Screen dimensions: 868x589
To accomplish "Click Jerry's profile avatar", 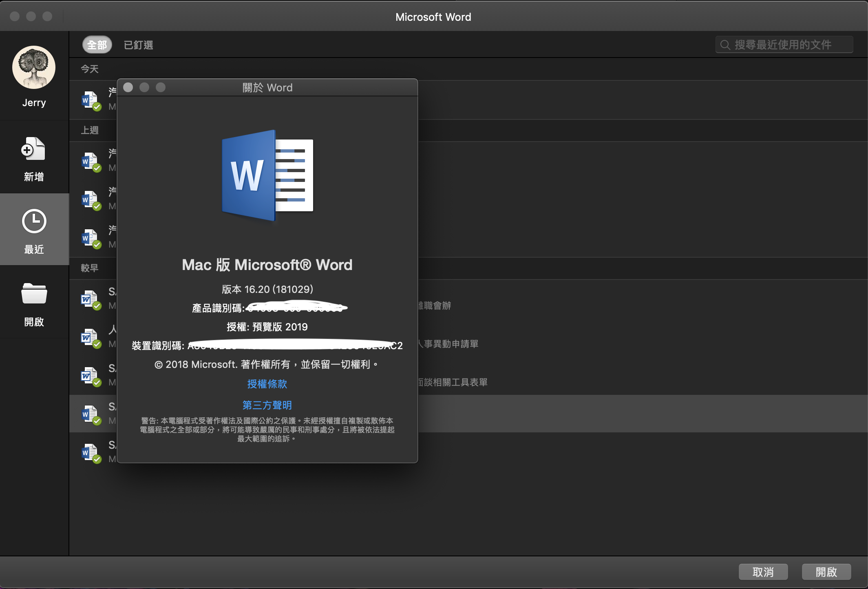I will coord(34,67).
